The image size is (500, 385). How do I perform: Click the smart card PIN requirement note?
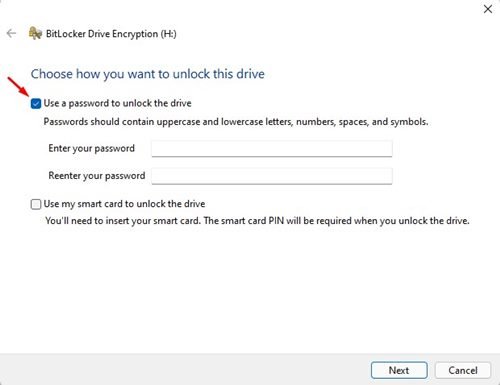tap(257, 221)
